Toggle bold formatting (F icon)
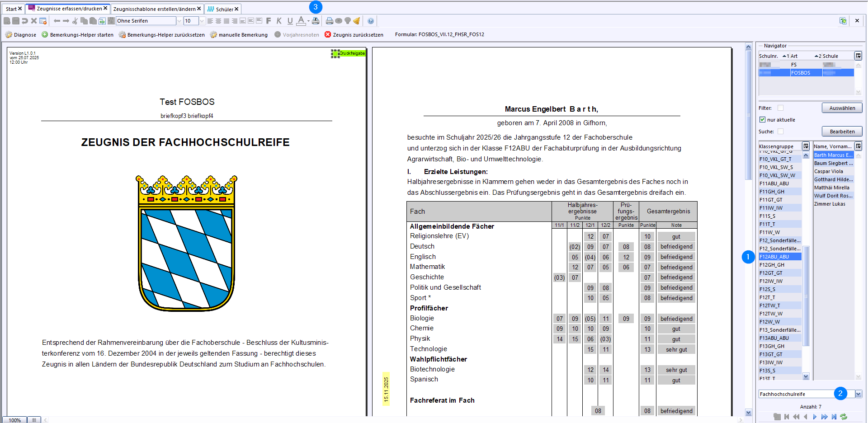The height and width of the screenshot is (423, 868). tap(269, 21)
